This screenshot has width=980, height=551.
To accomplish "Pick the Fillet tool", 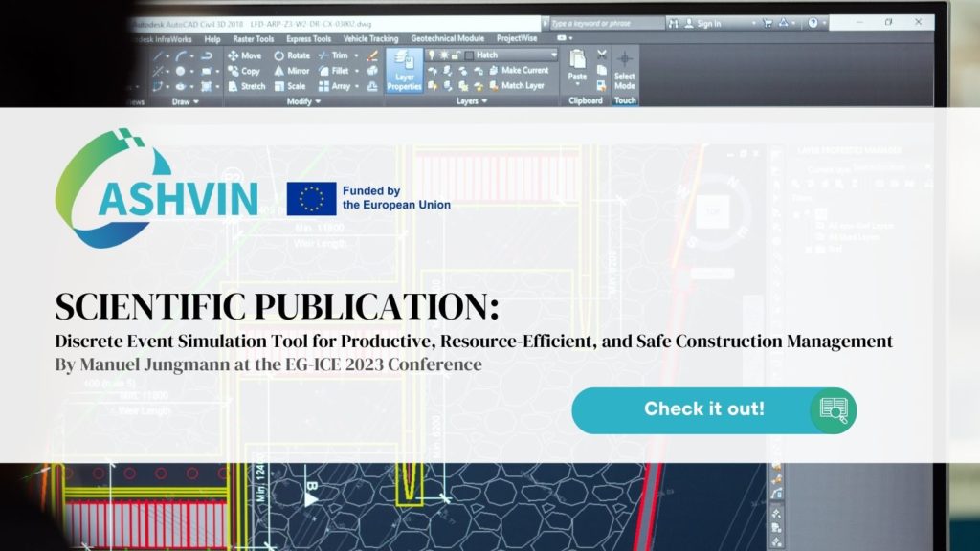I will pyautogui.click(x=334, y=71).
